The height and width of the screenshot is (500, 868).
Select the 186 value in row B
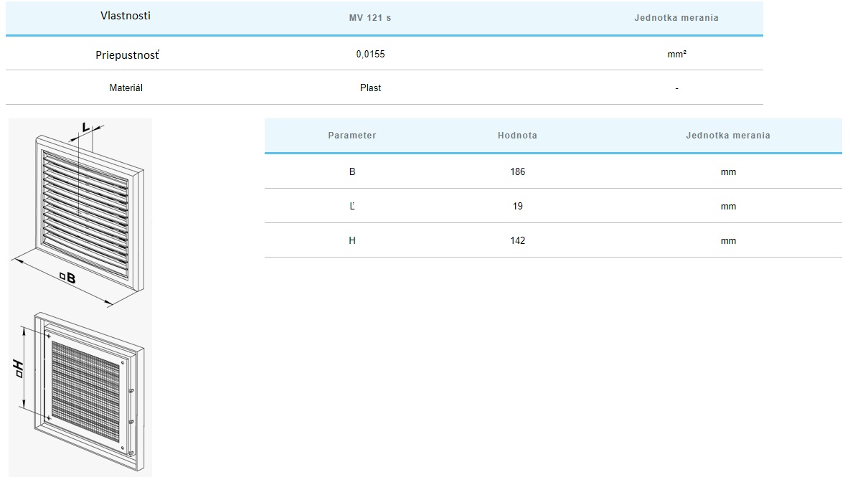coord(517,172)
